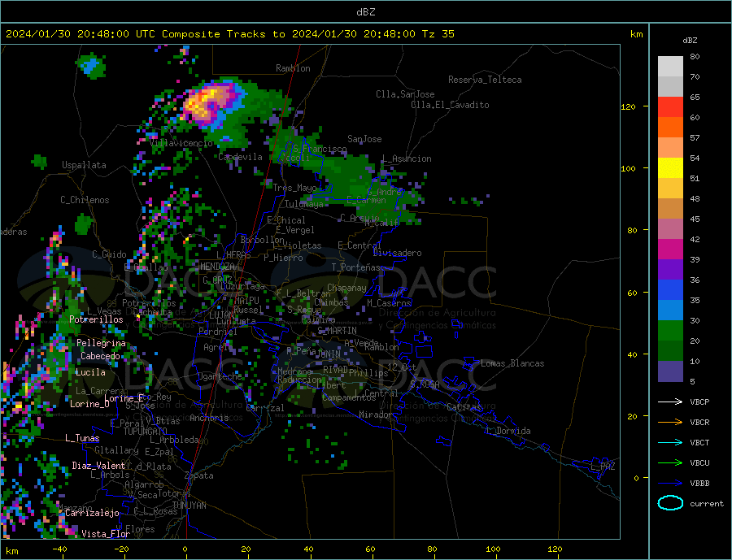Select the brown-orange swatch in the dBZ scale
Viewport: 732px width, 560px height.
(670, 209)
